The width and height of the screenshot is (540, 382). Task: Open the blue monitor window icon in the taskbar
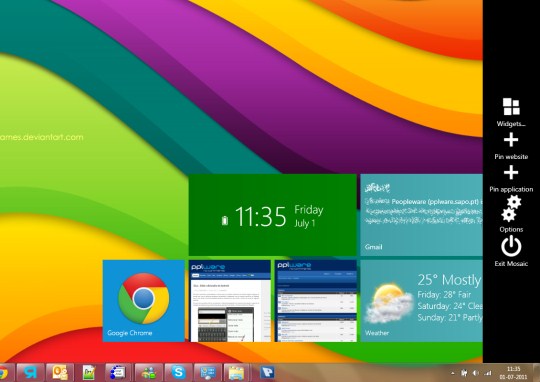click(208, 373)
